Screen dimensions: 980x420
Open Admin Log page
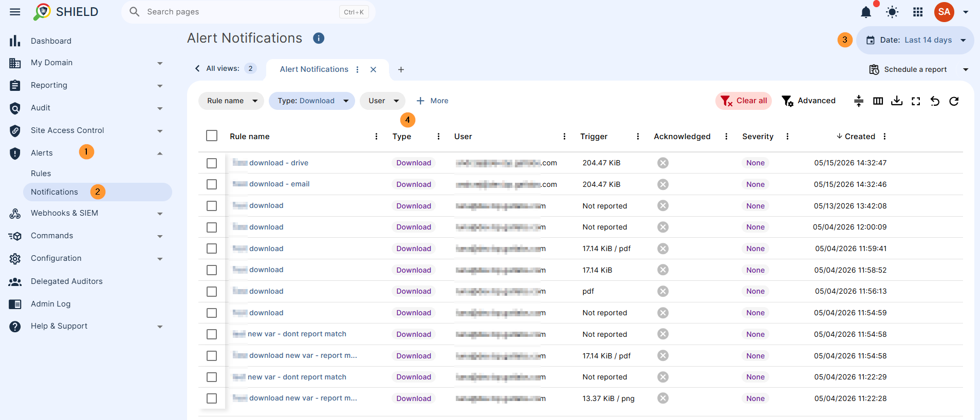pos(50,304)
